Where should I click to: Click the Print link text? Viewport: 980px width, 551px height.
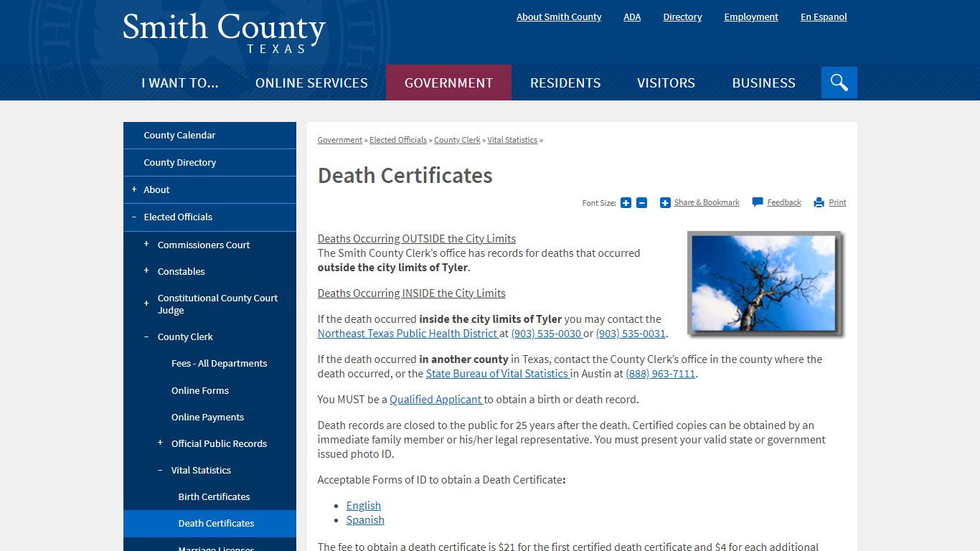tap(837, 202)
